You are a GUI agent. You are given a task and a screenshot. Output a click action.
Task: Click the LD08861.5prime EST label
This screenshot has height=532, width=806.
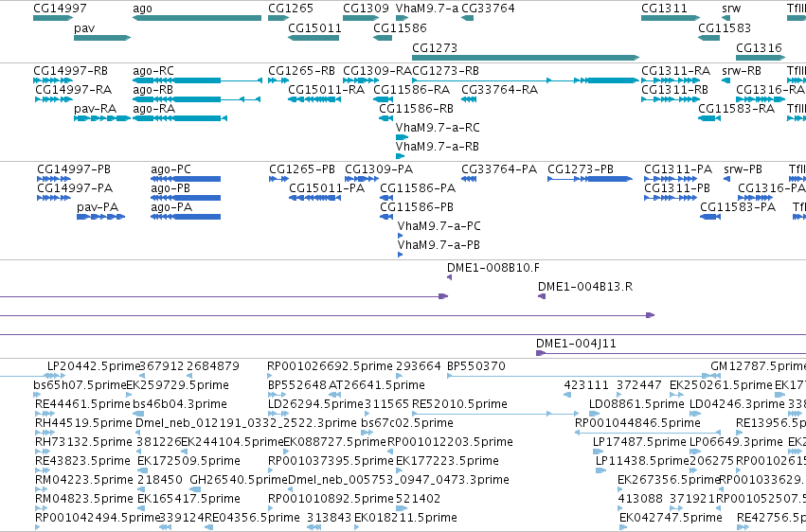636,404
